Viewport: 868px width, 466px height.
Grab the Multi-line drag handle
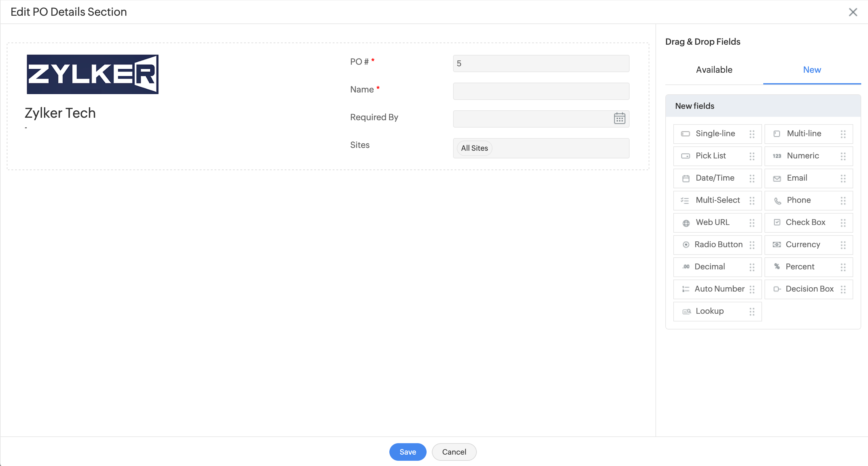pyautogui.click(x=843, y=134)
